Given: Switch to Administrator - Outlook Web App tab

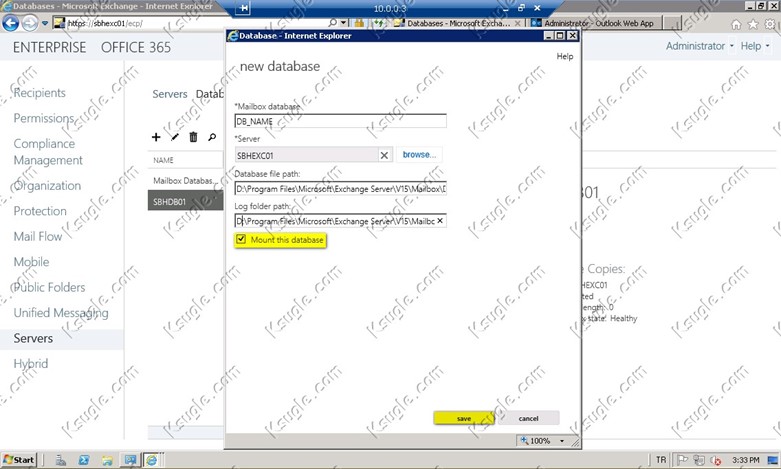Looking at the screenshot, I should pyautogui.click(x=595, y=23).
